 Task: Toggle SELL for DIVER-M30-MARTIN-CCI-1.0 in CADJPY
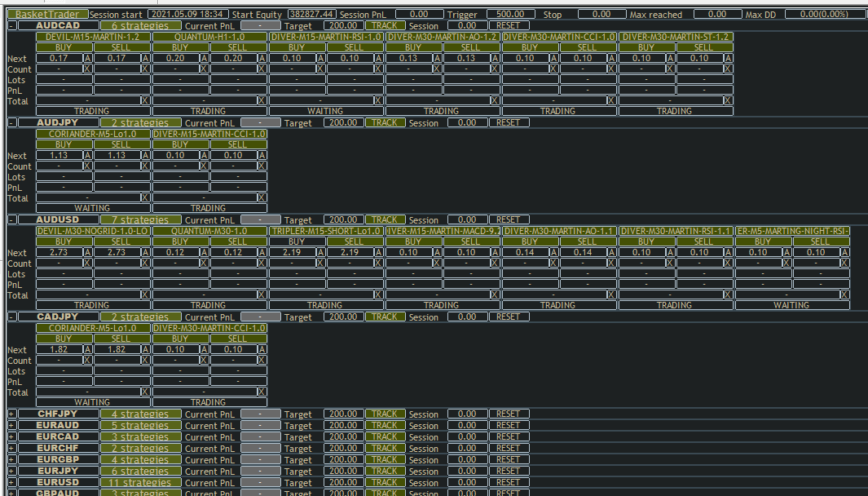click(x=237, y=338)
